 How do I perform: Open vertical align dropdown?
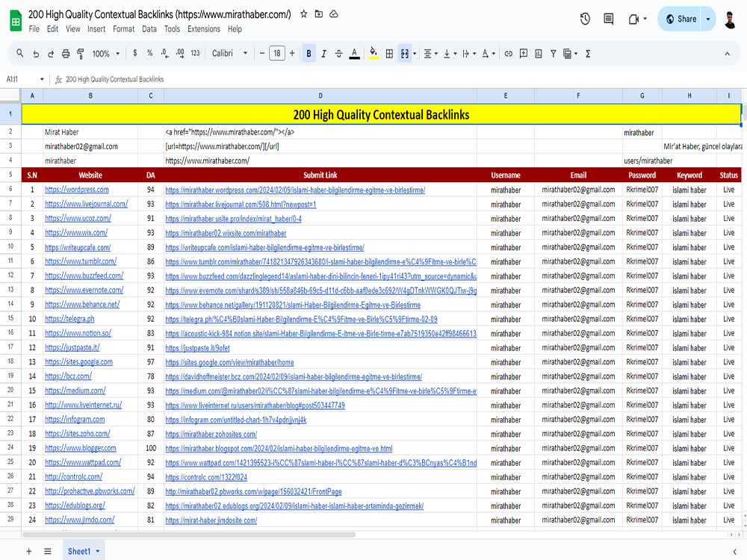[x=450, y=54]
